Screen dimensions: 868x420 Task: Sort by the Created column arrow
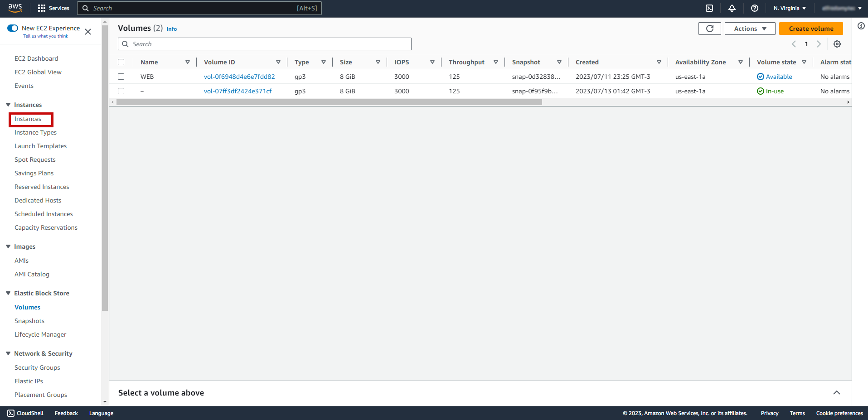[659, 62]
